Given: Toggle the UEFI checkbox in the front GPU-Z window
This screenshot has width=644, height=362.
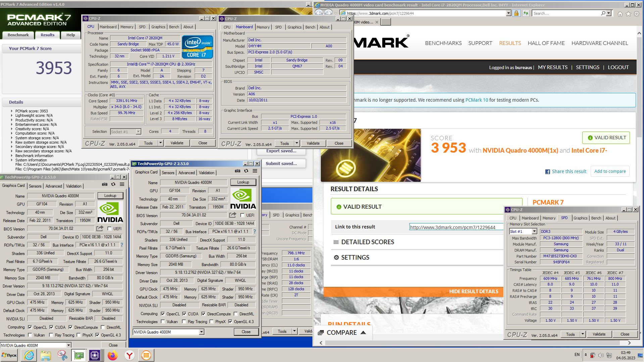Looking at the screenshot, I should pyautogui.click(x=242, y=215).
